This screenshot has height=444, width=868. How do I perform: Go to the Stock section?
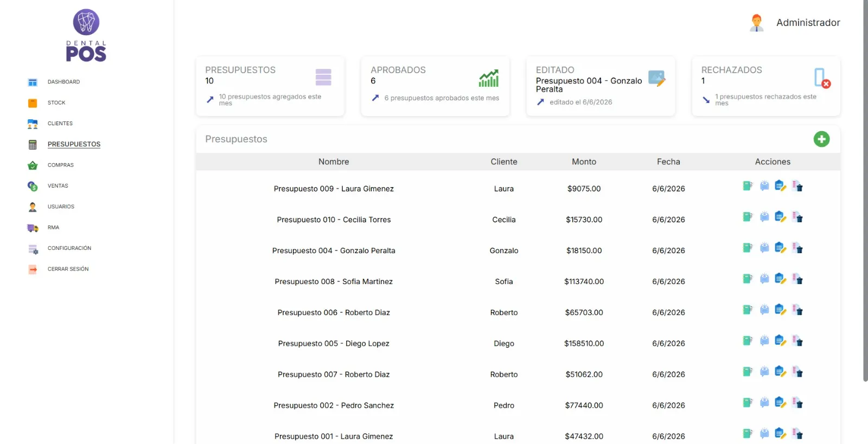point(56,102)
